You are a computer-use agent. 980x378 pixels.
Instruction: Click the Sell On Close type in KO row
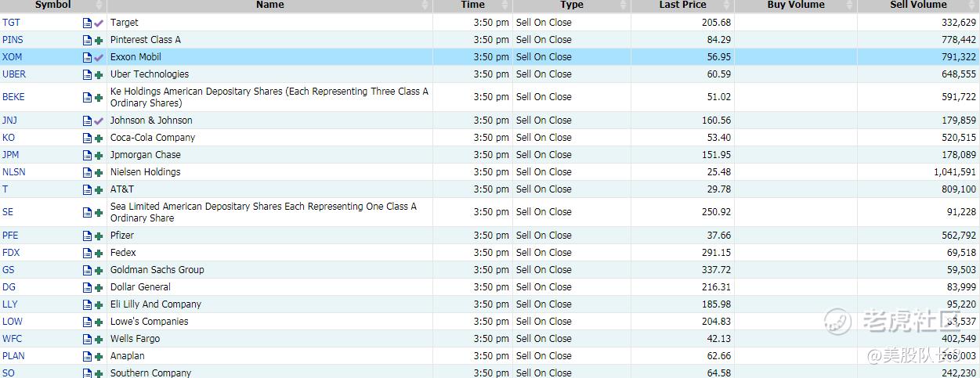(x=544, y=138)
